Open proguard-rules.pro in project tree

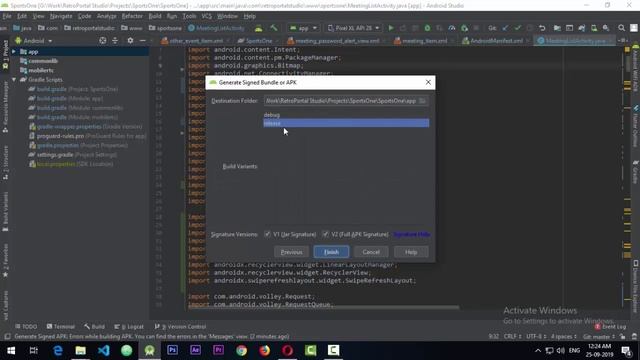(x=60, y=136)
